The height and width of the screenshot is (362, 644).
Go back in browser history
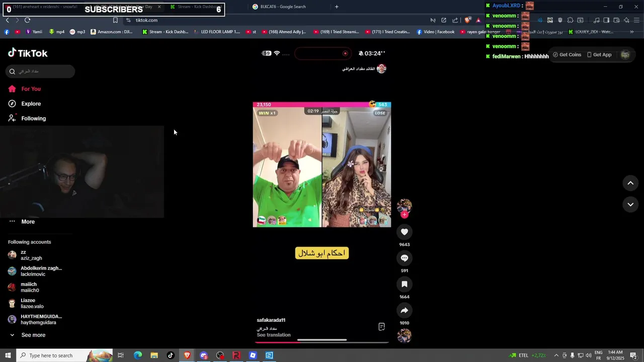click(7, 20)
